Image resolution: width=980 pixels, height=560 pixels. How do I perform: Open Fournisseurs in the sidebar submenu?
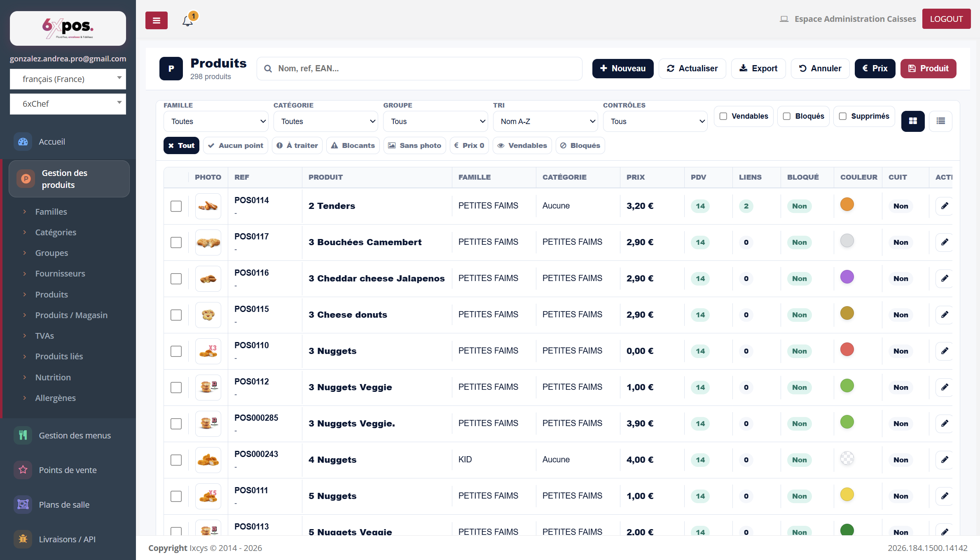tap(60, 274)
